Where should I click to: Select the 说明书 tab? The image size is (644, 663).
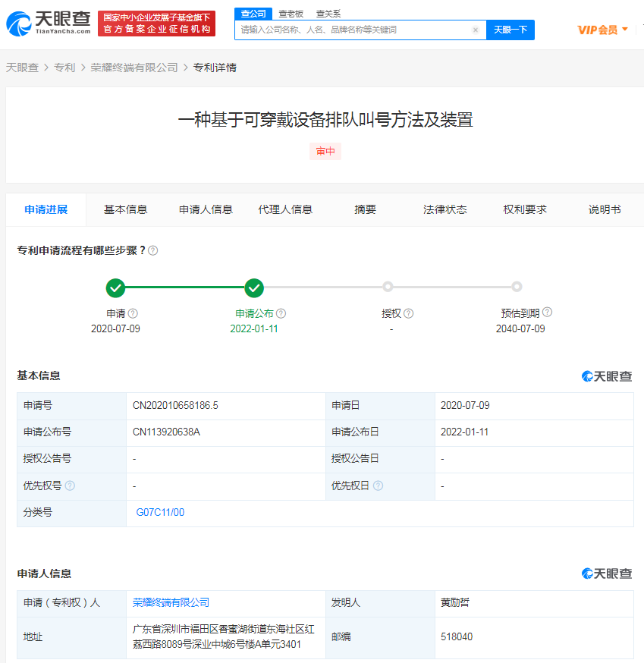click(x=605, y=209)
